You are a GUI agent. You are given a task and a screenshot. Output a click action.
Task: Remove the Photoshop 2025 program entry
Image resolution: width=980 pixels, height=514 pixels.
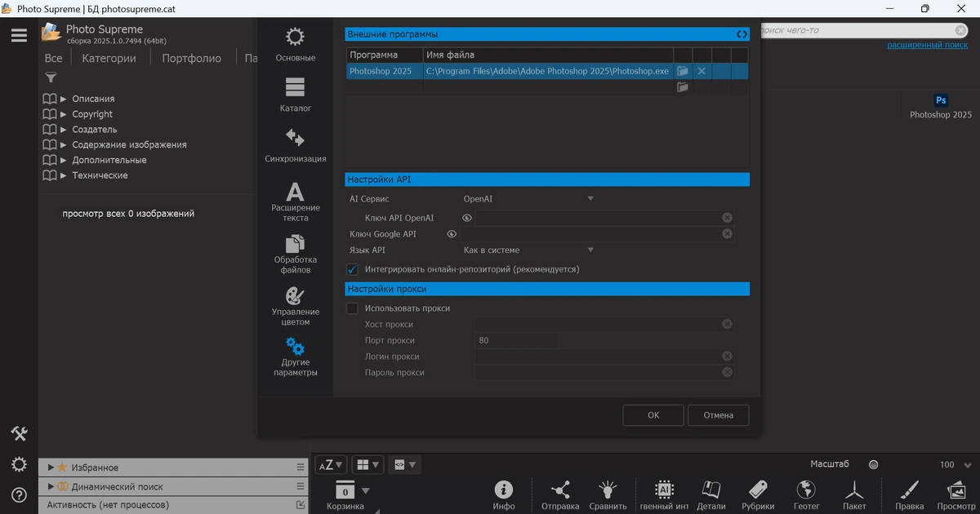point(702,71)
